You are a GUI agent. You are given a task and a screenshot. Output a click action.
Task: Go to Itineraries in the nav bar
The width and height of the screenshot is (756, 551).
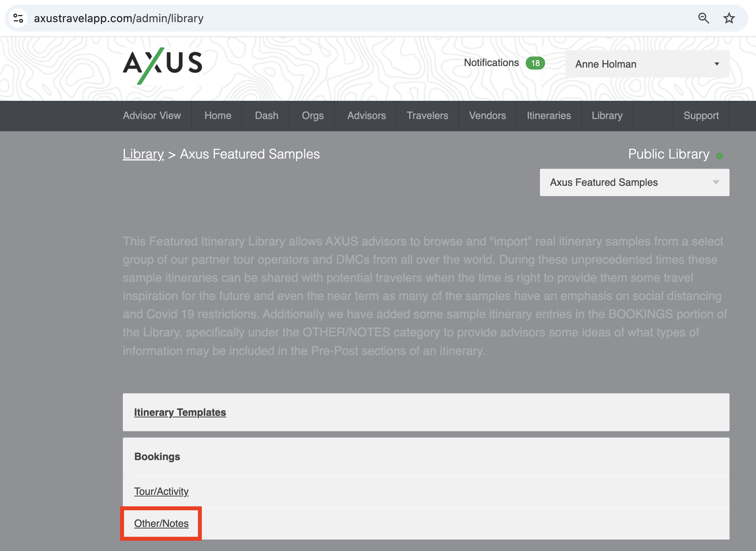[549, 116]
